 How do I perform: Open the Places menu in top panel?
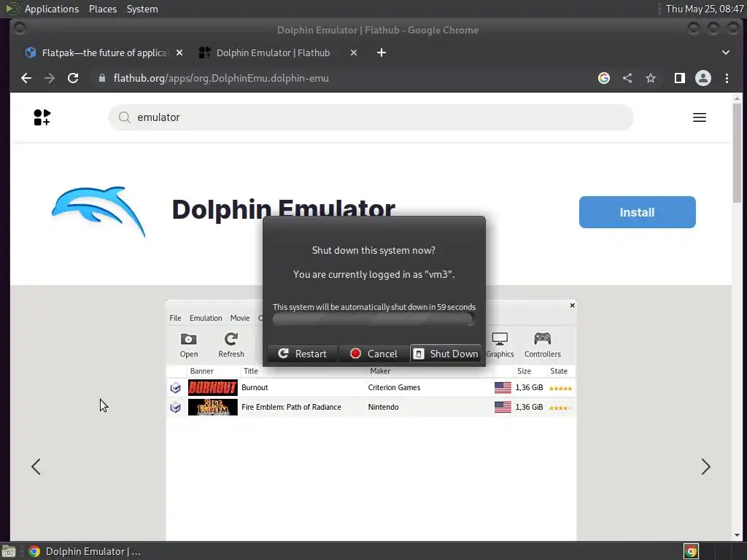(102, 9)
